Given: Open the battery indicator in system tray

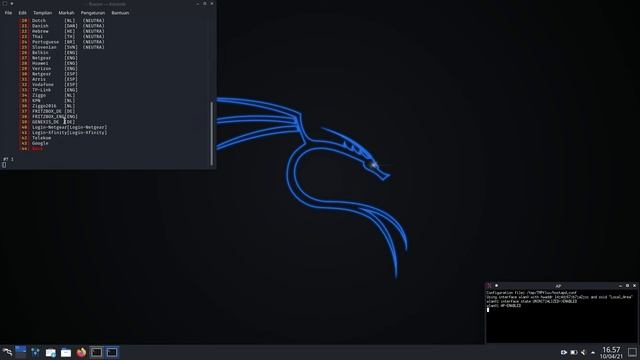Looking at the screenshot, I should [574, 352].
